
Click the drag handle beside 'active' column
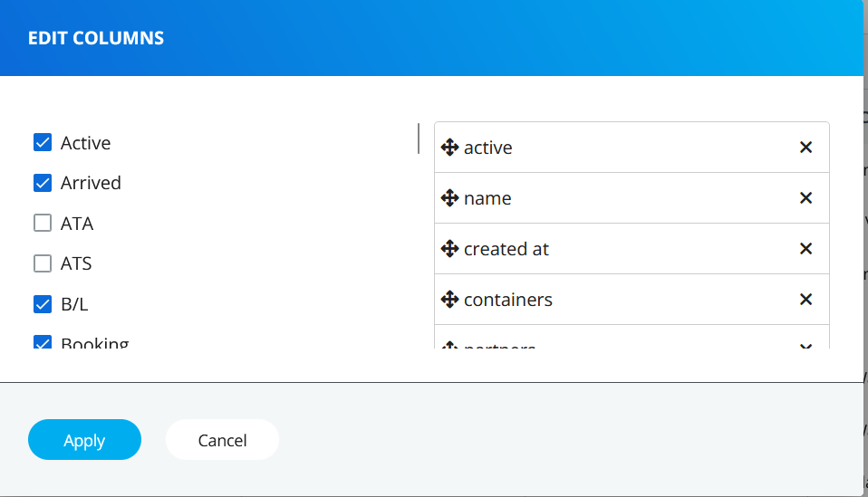point(449,148)
